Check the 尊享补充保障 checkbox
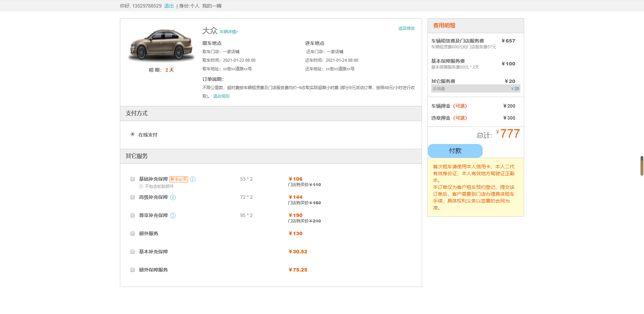This screenshot has height=314, width=644. pyautogui.click(x=133, y=215)
